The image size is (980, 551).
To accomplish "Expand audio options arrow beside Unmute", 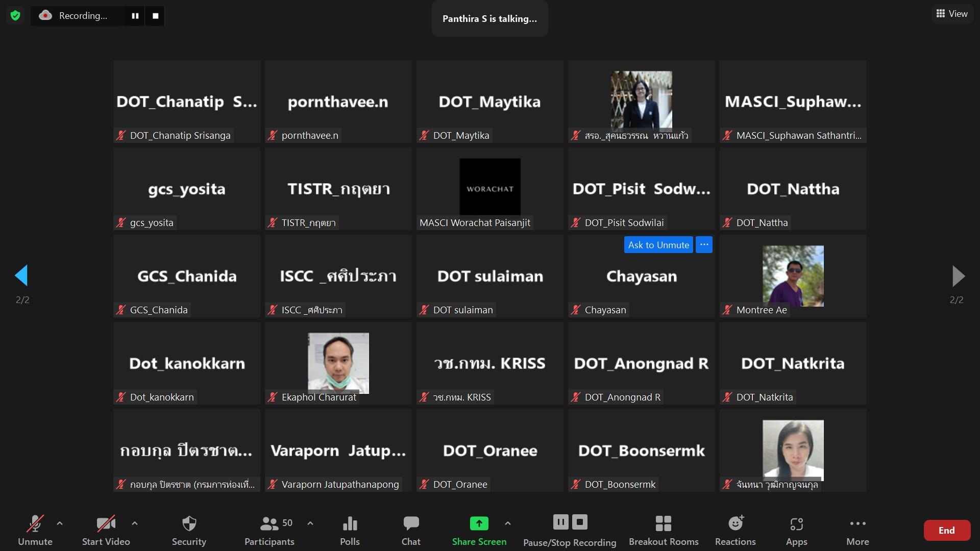I will coord(60,523).
